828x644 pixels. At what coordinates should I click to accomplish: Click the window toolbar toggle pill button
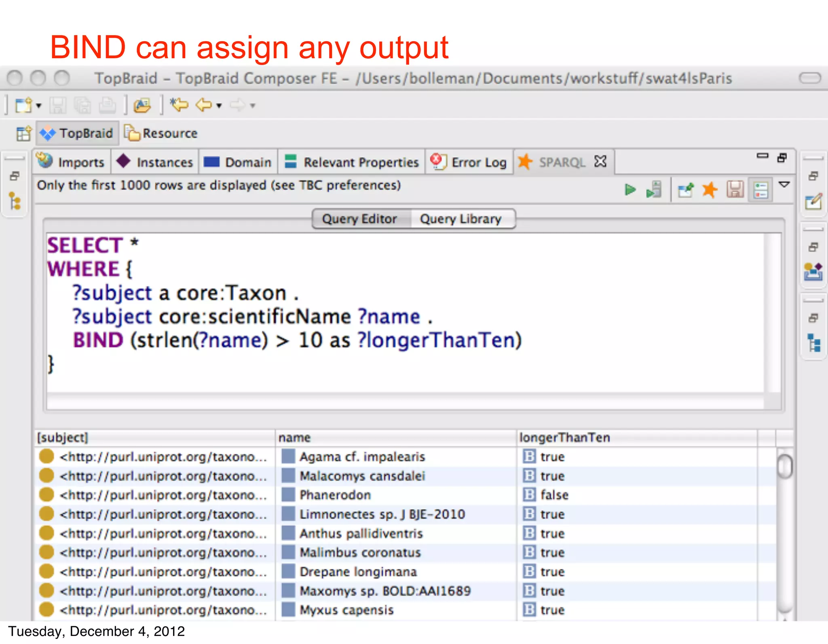pyautogui.click(x=810, y=78)
